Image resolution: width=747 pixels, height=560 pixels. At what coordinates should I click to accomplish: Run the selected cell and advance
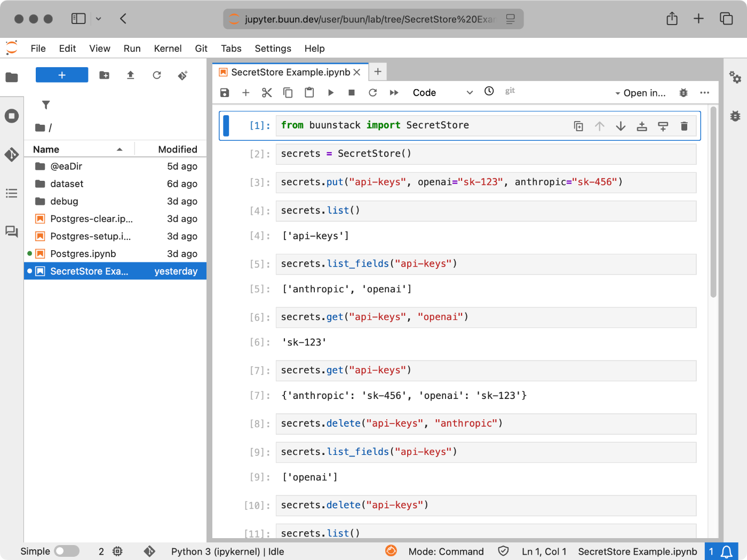pos(331,93)
